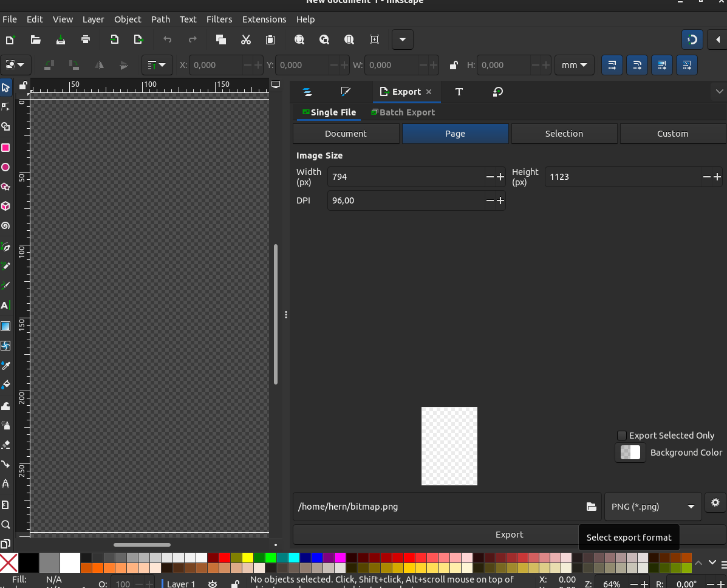The height and width of the screenshot is (588, 727).
Task: Click the Paste clipboard icon
Action: point(270,39)
